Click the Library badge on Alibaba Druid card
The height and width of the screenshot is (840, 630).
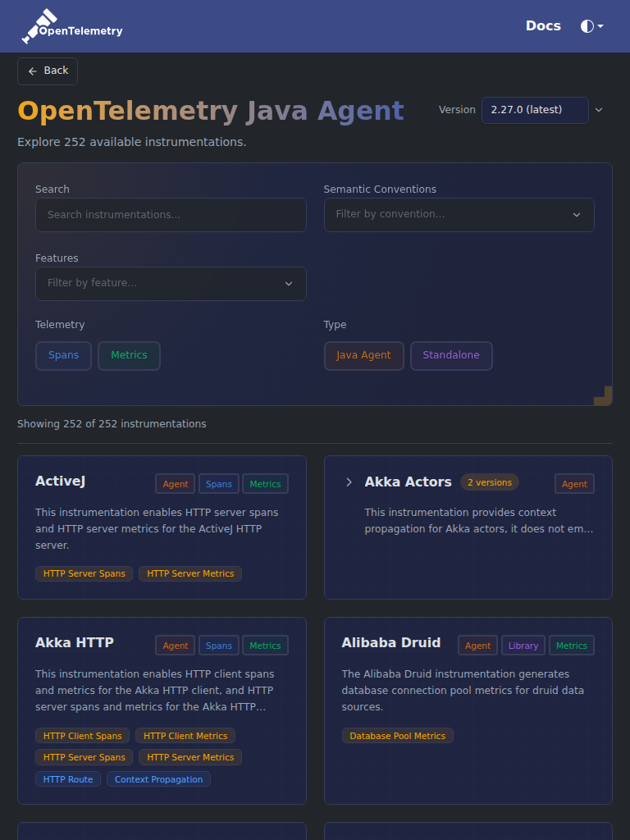(523, 646)
